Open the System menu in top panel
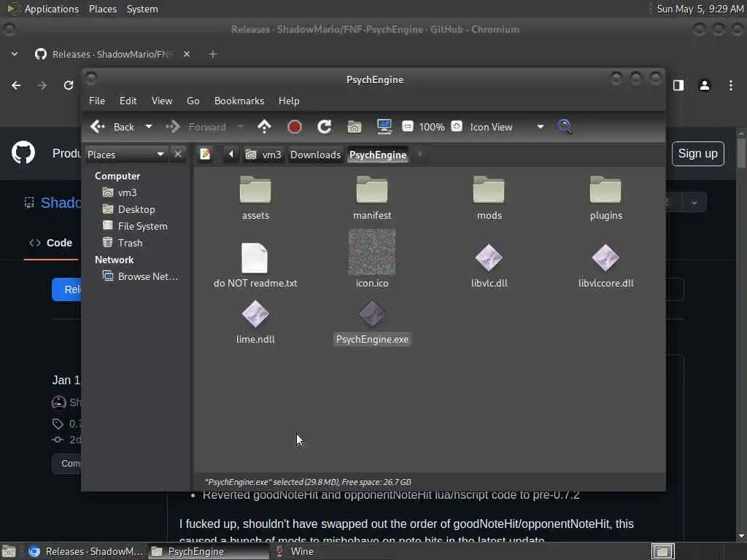The height and width of the screenshot is (560, 747). (142, 9)
